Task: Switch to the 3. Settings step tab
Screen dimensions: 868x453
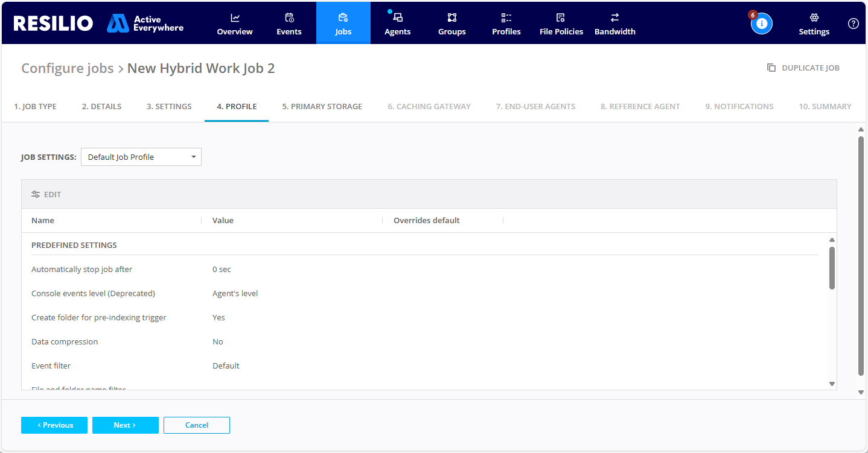Action: tap(169, 107)
